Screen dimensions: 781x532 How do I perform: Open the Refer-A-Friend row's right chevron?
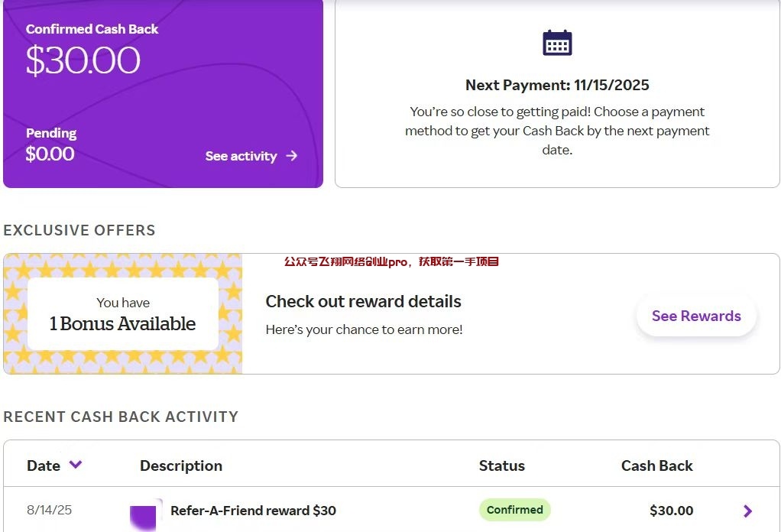747,511
